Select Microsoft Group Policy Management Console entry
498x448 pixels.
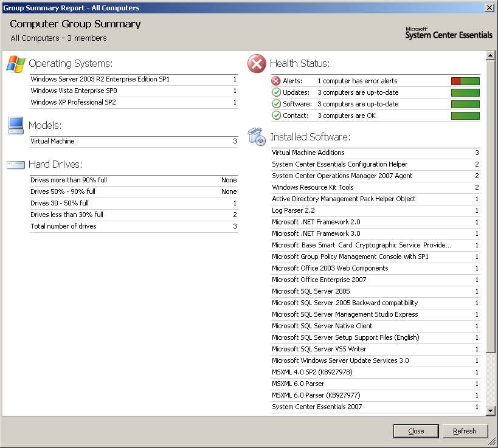coord(375,257)
